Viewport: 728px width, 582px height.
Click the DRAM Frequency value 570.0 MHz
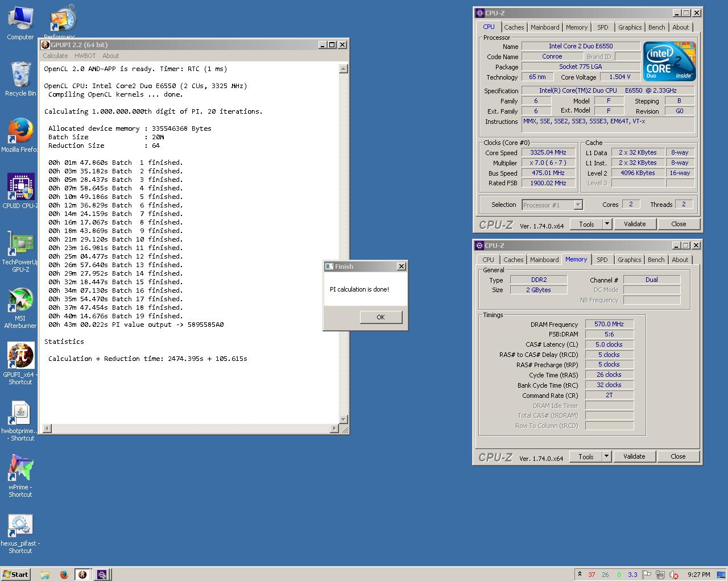(609, 324)
